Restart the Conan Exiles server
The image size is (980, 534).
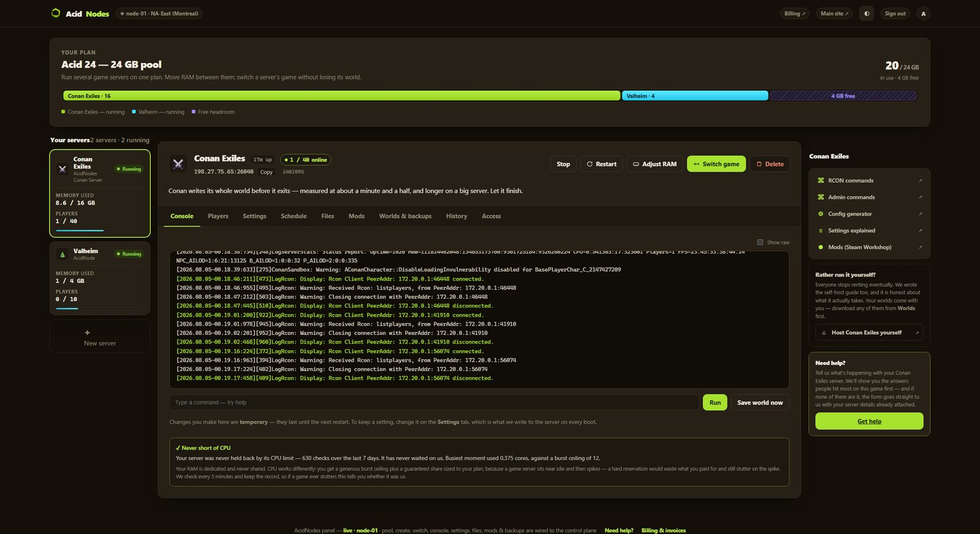tap(601, 164)
